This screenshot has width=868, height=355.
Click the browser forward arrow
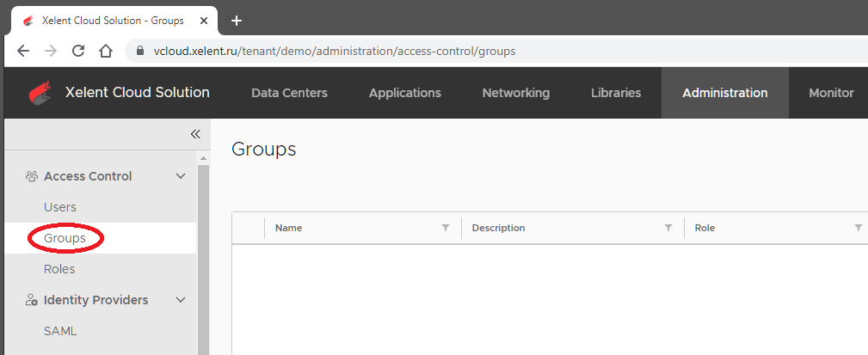[51, 52]
